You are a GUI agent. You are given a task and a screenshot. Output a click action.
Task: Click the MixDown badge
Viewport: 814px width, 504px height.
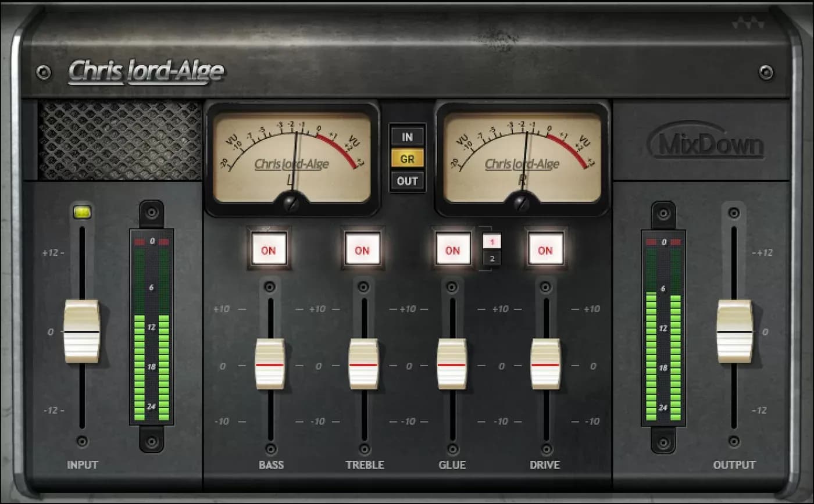(x=705, y=140)
